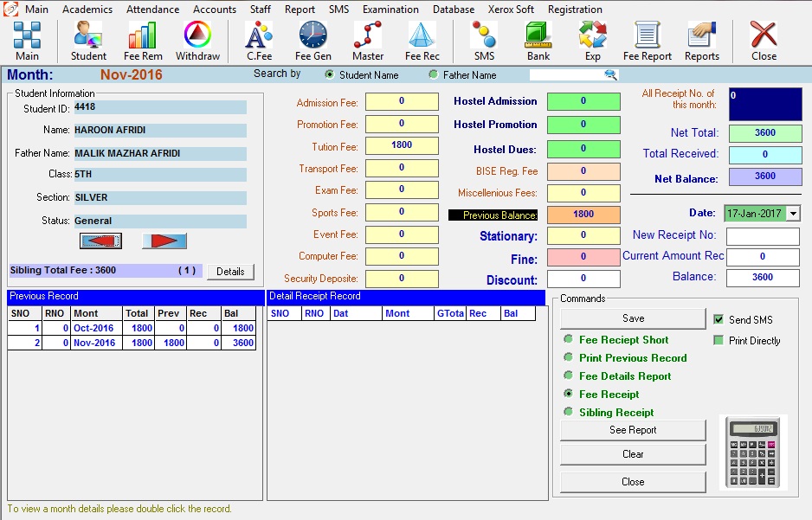Click the Admission Fee field

tap(402, 101)
